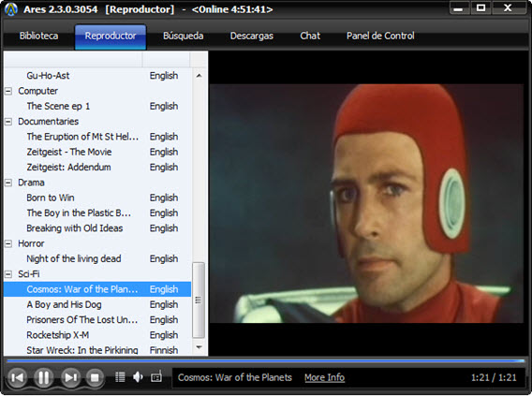
Task: Select The Scene ep 1
Action: click(x=97, y=106)
